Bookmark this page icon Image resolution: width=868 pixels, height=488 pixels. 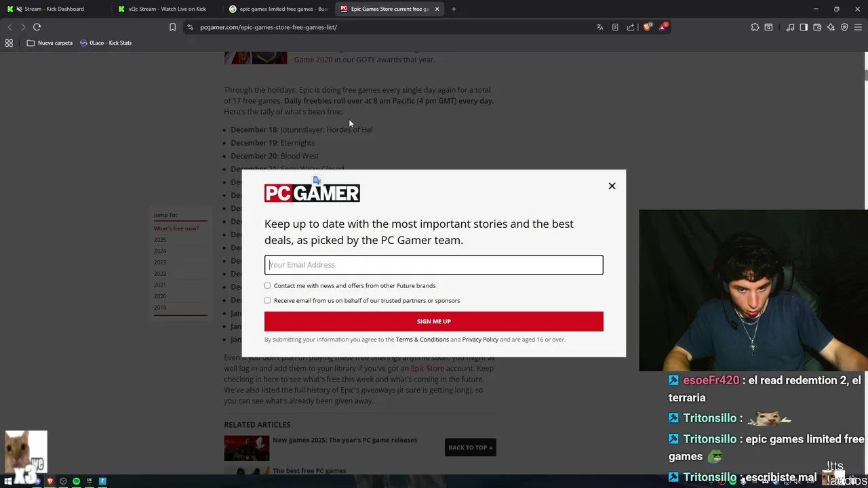click(x=172, y=27)
